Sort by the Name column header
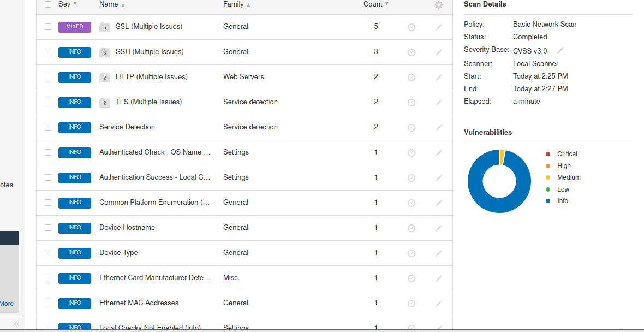 tap(109, 4)
